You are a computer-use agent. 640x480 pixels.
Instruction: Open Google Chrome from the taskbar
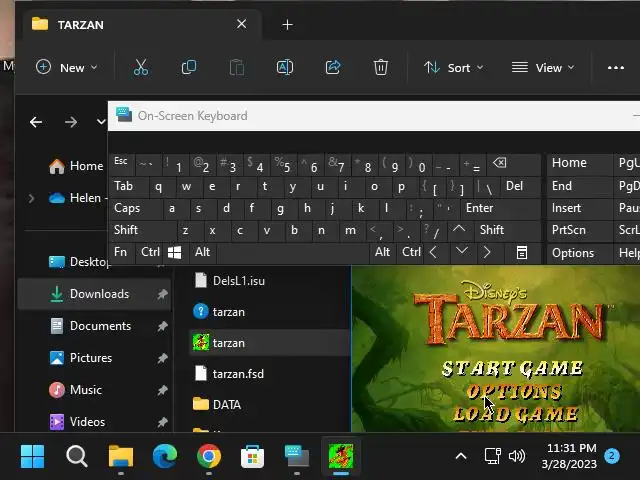(209, 456)
